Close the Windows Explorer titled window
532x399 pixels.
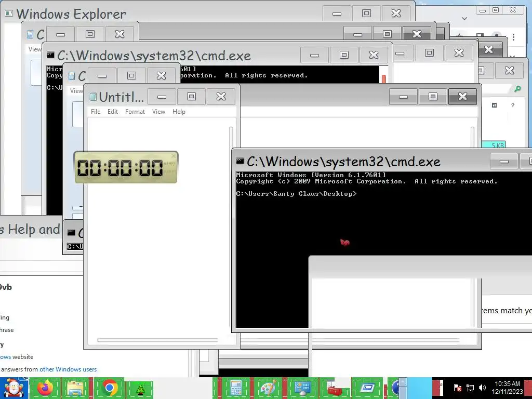pyautogui.click(x=396, y=14)
